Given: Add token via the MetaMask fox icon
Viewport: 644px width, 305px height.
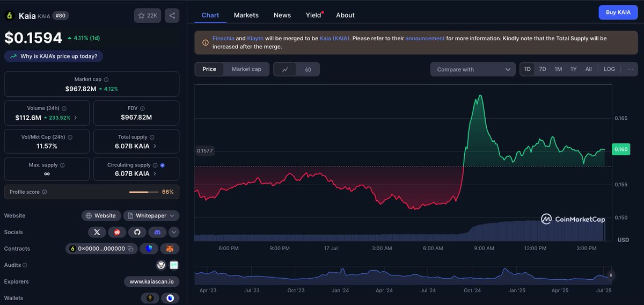Looking at the screenshot, I should coord(170,249).
